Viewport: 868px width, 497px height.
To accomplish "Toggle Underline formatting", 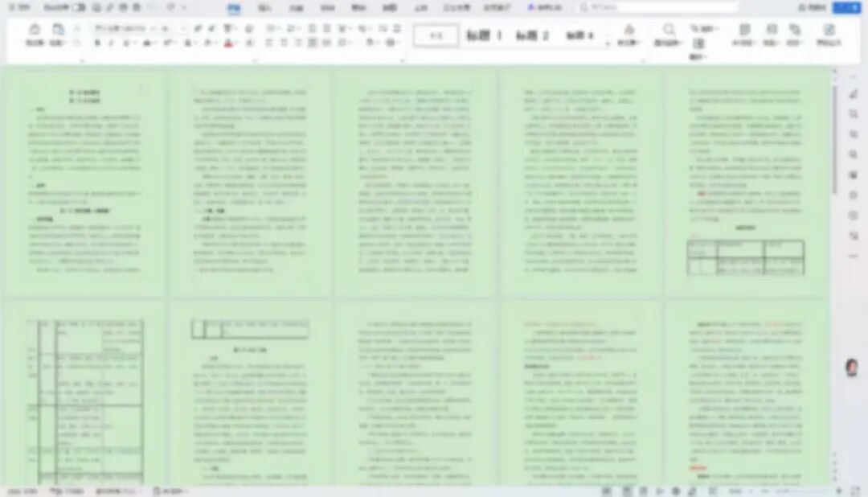I will pos(126,43).
